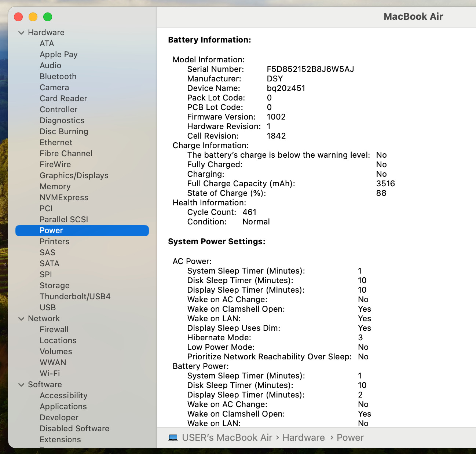
Task: Click Hardware in the bottom path bar
Action: (x=303, y=438)
